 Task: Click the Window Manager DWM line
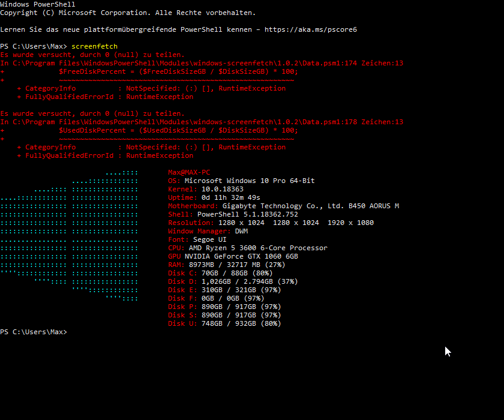[x=208, y=231]
